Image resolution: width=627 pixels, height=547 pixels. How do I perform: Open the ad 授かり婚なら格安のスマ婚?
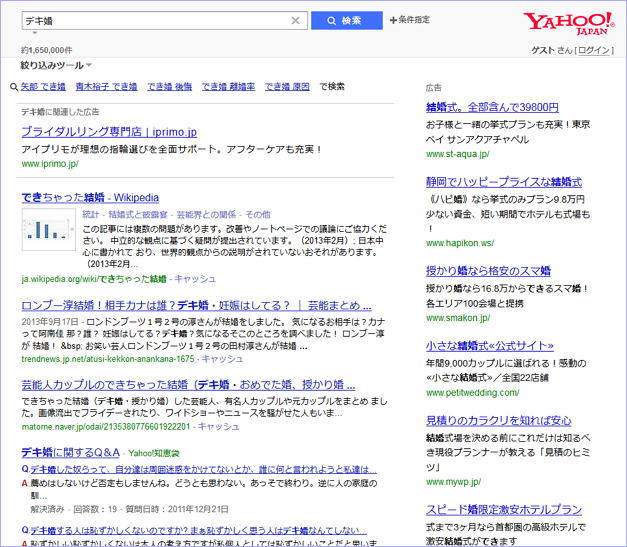click(488, 271)
